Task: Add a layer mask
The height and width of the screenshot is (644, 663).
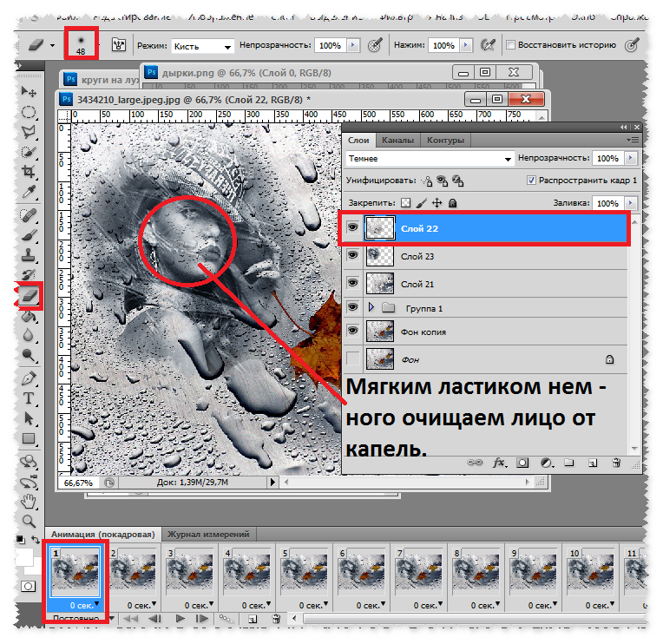Action: tap(522, 463)
